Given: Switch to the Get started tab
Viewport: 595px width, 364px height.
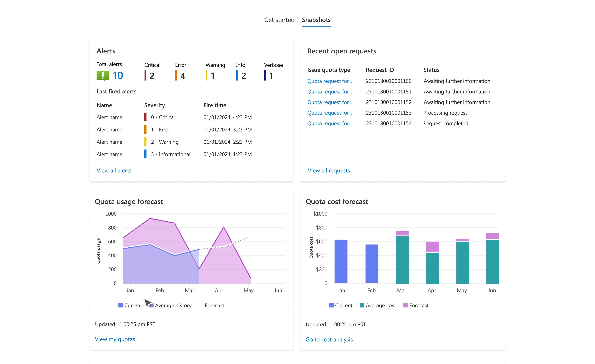Looking at the screenshot, I should pos(279,20).
